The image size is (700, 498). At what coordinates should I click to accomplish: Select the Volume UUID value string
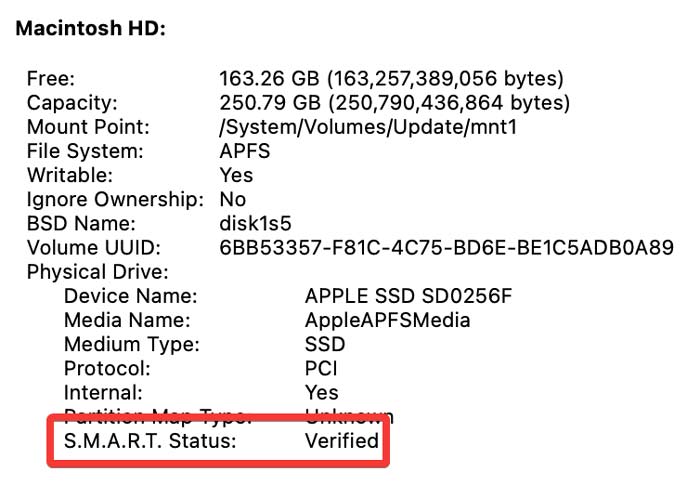click(446, 247)
